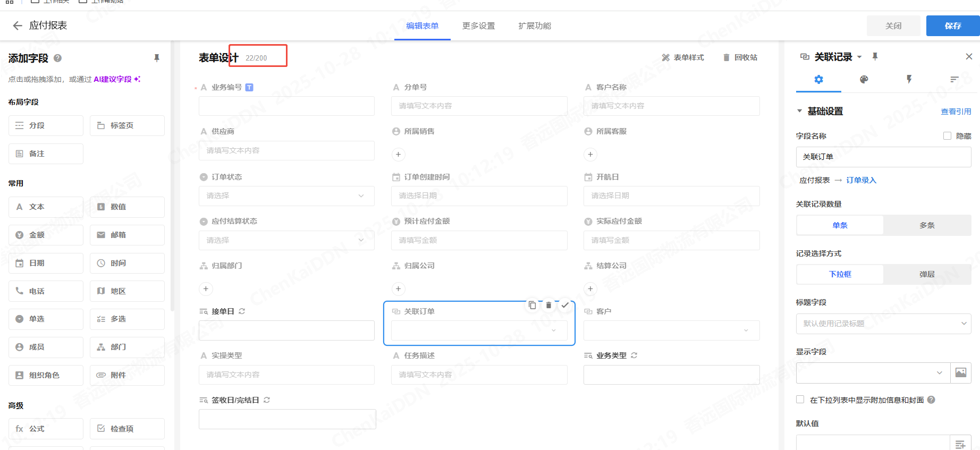Click the 字段名称 input containing 关联订单
The width and height of the screenshot is (980, 450).
tap(883, 157)
